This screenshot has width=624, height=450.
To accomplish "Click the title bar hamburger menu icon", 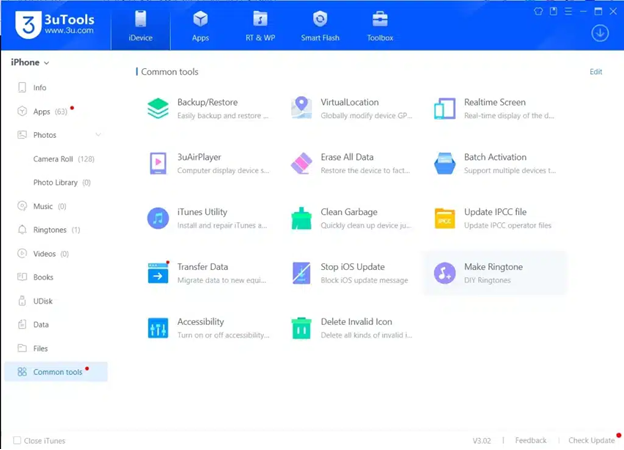I will (x=568, y=11).
